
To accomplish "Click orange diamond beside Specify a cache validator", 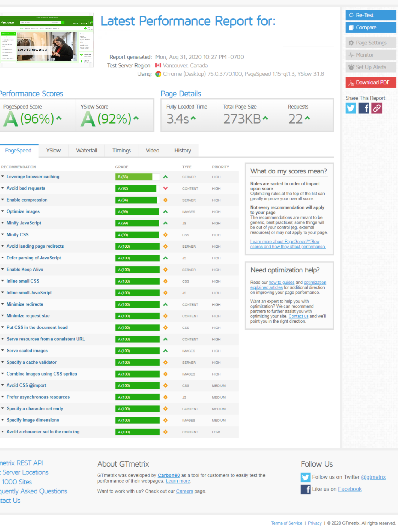I will click(165, 363).
